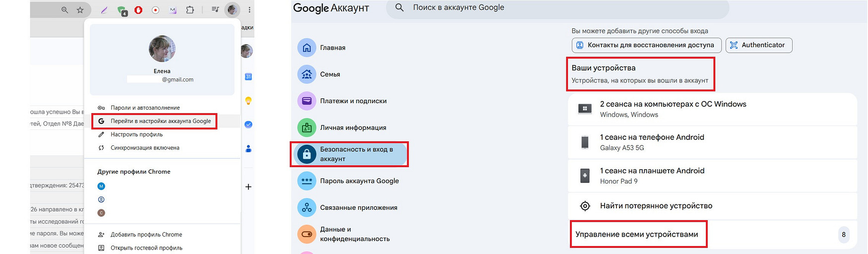Open Главная in the account sidebar

[322, 48]
